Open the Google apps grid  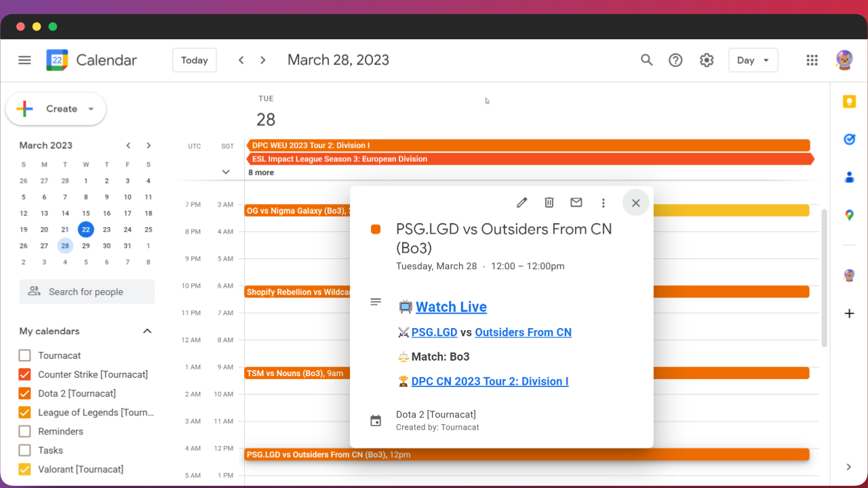pos(812,60)
